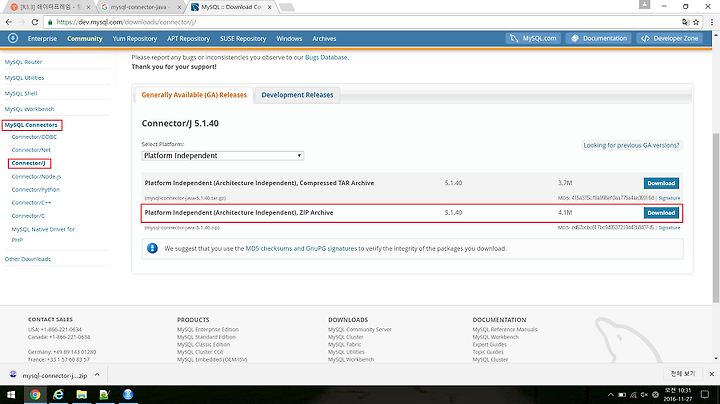The image size is (720, 404).
Task: Open the Bugs Database link
Action: [x=326, y=57]
